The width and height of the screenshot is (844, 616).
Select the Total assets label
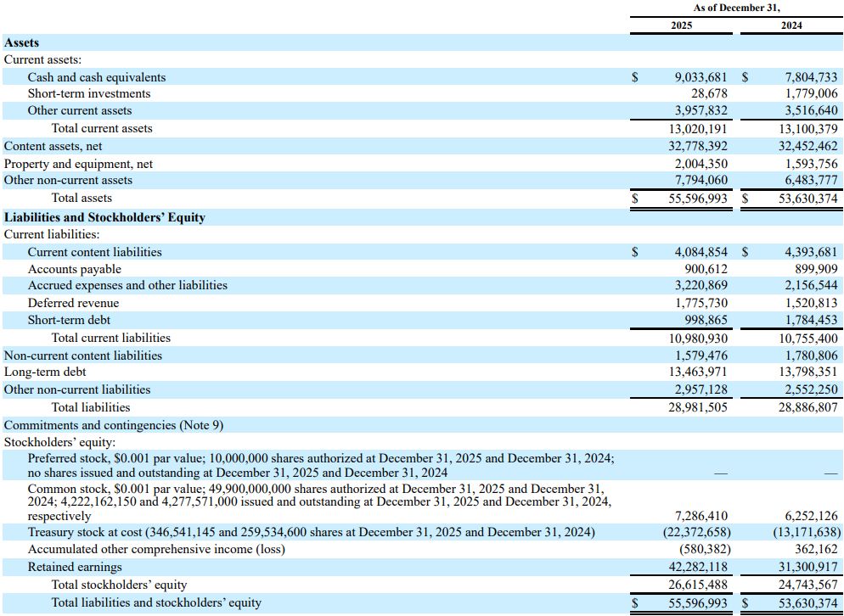(82, 198)
